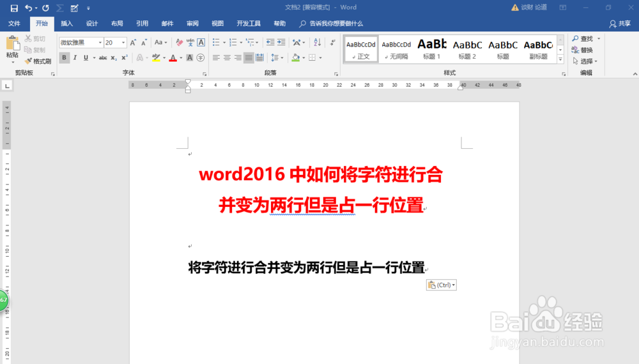The image size is (639, 364).
Task: Toggle italic formatting
Action: click(75, 58)
